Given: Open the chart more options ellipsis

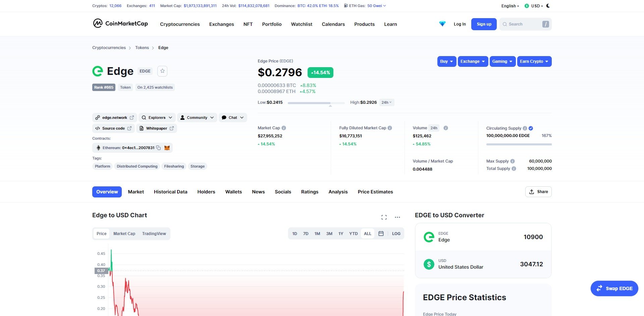Looking at the screenshot, I should [397, 217].
